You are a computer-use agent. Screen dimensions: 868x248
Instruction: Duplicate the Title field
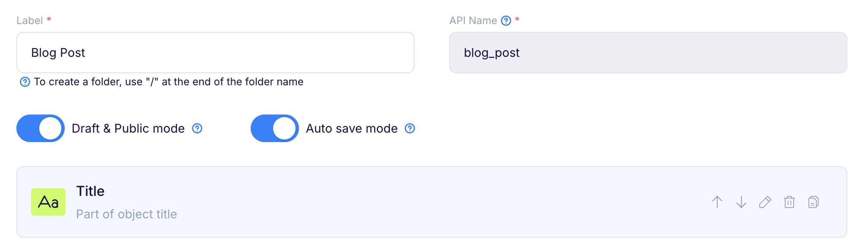click(x=813, y=202)
